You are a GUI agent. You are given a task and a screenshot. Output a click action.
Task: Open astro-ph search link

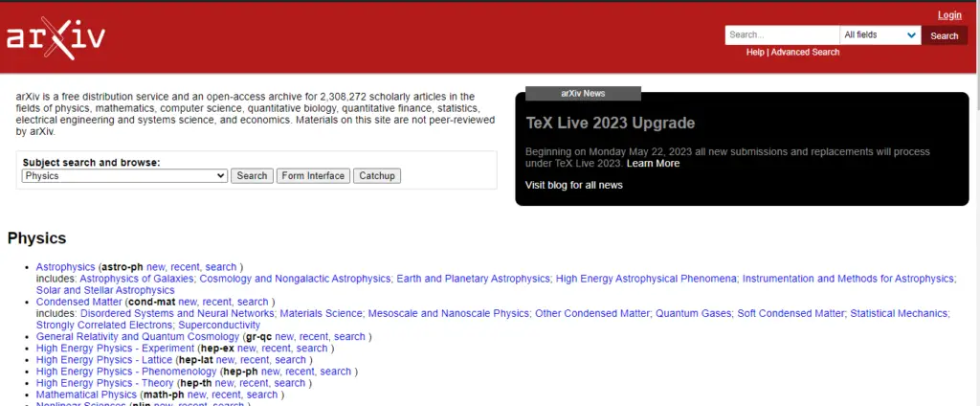[221, 267]
